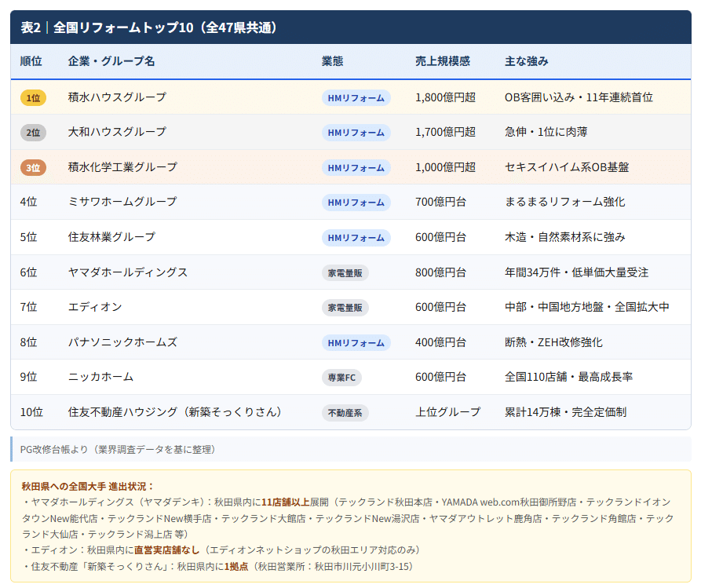Click まるまるリフォーム強化 text

pyautogui.click(x=565, y=202)
